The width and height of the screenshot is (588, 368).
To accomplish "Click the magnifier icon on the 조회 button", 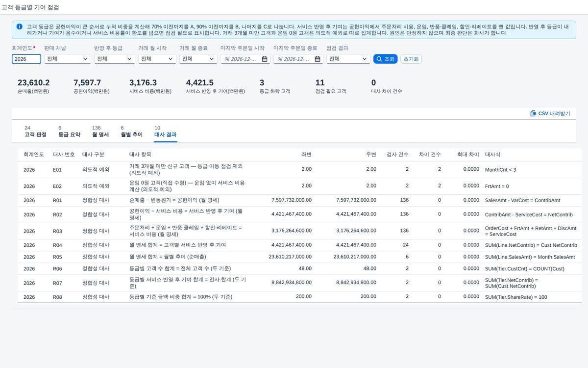I will pyautogui.click(x=379, y=59).
